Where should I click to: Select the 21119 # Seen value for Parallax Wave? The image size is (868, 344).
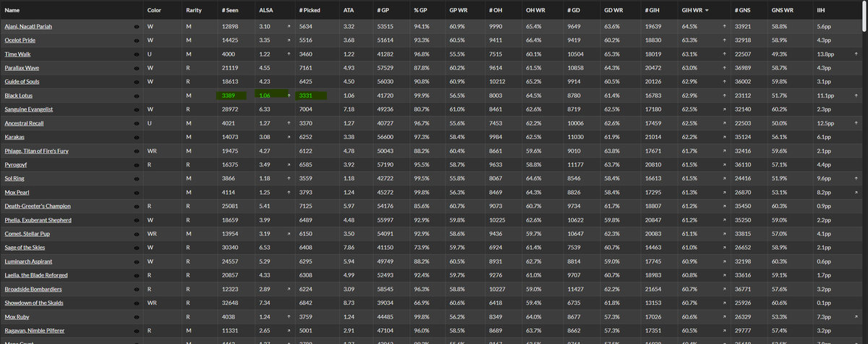[x=231, y=68]
